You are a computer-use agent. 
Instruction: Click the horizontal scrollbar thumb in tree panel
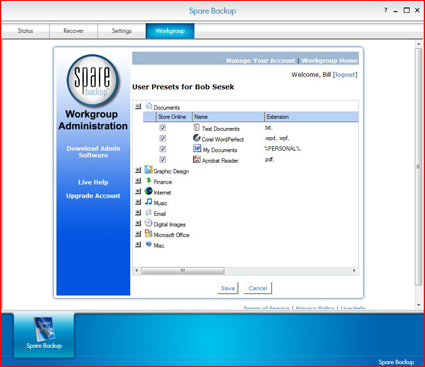[183, 271]
